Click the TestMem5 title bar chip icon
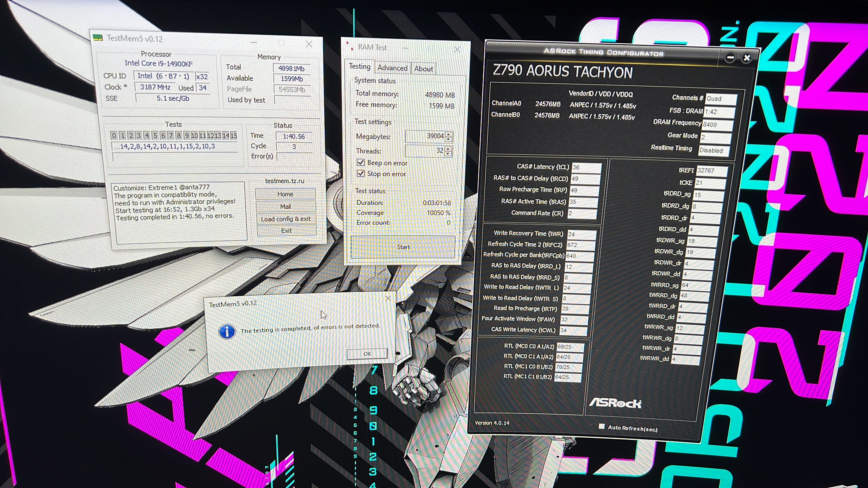The width and height of the screenshot is (868, 488). [x=98, y=37]
